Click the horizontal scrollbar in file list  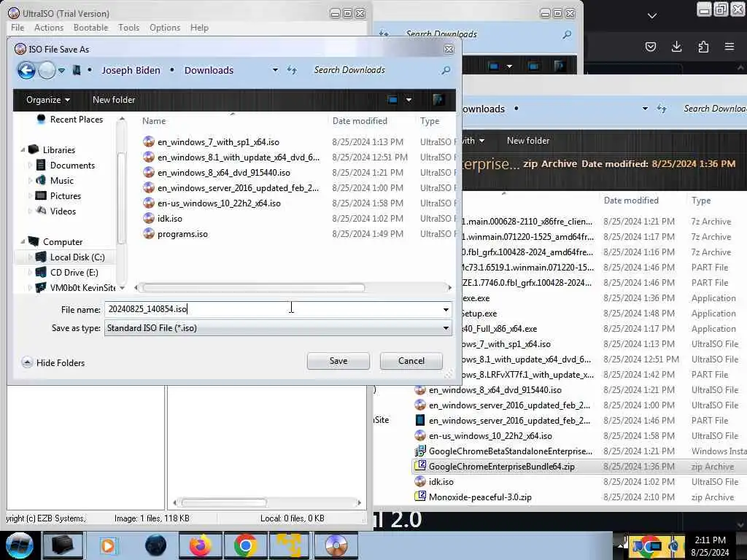point(253,287)
